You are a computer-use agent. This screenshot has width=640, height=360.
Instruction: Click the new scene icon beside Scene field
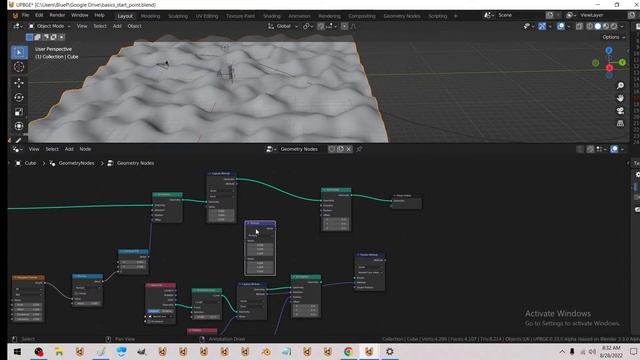[x=549, y=15]
